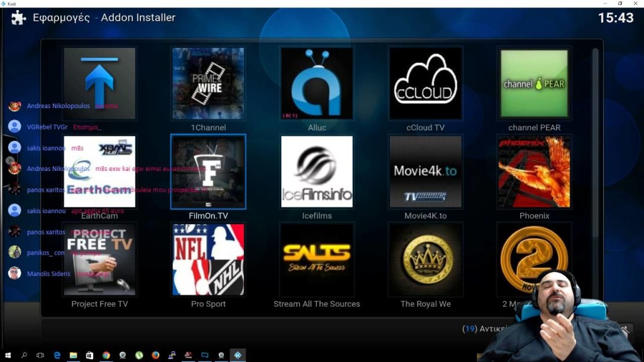This screenshot has height=362, width=644.
Task: Click VGRebel TVGr chat name
Action: pyautogui.click(x=47, y=127)
